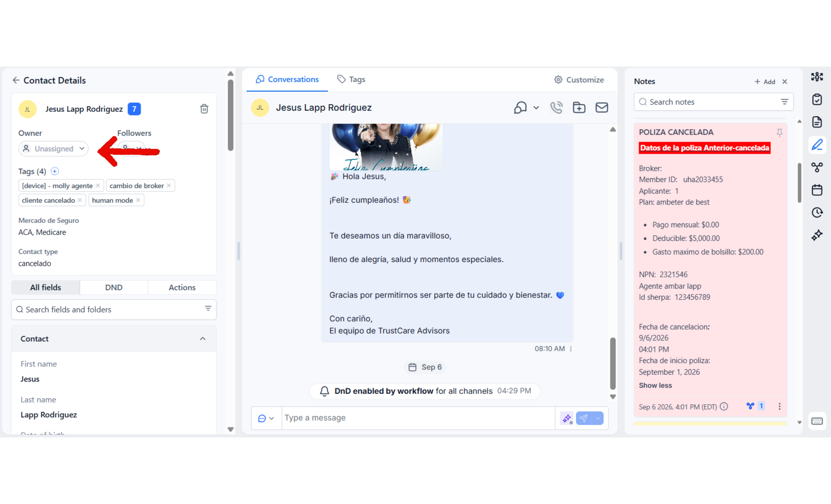Open the Tags tab

(351, 80)
